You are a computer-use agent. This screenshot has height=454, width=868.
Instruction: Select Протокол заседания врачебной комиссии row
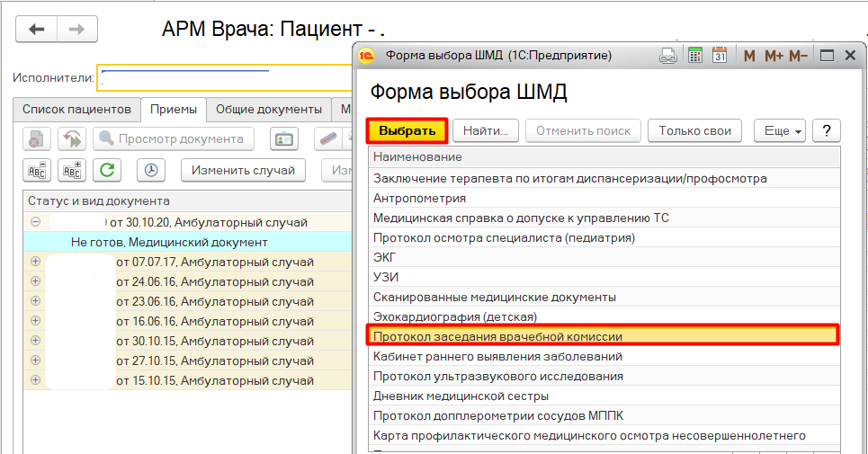[603, 336]
